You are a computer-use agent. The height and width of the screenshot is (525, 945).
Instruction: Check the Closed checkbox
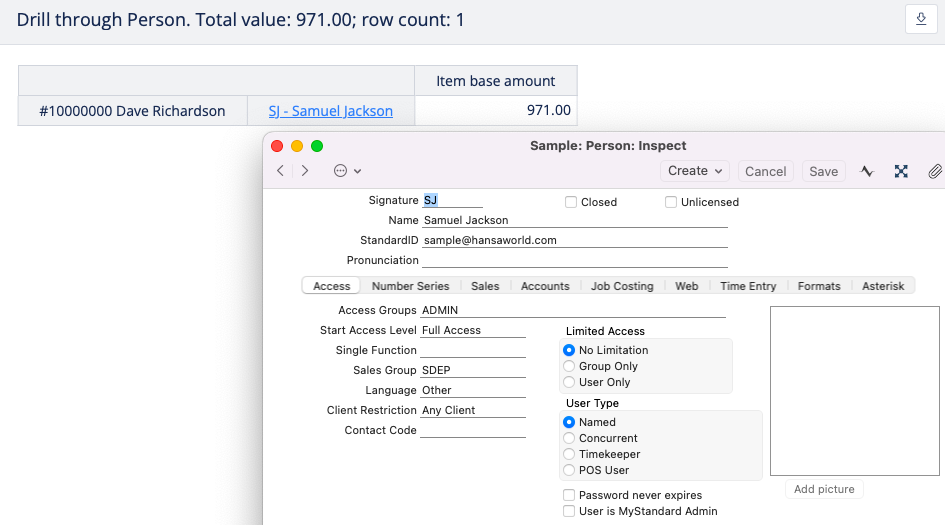(x=571, y=202)
